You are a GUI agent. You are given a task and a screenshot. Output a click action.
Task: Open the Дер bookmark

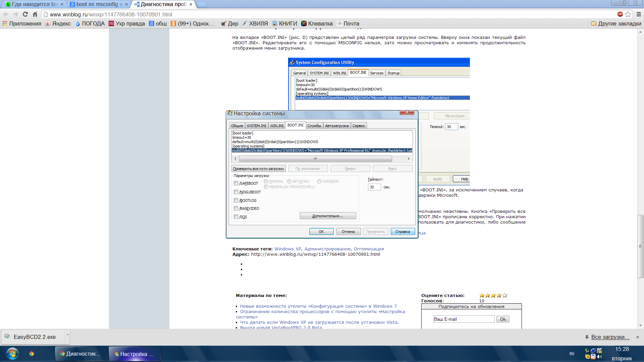[229, 23]
